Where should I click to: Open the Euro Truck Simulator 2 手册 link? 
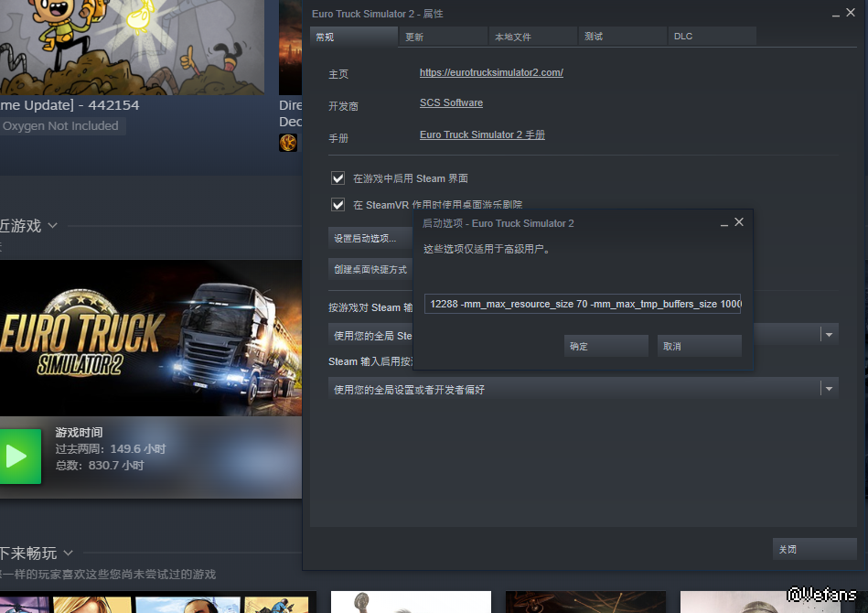click(x=482, y=134)
